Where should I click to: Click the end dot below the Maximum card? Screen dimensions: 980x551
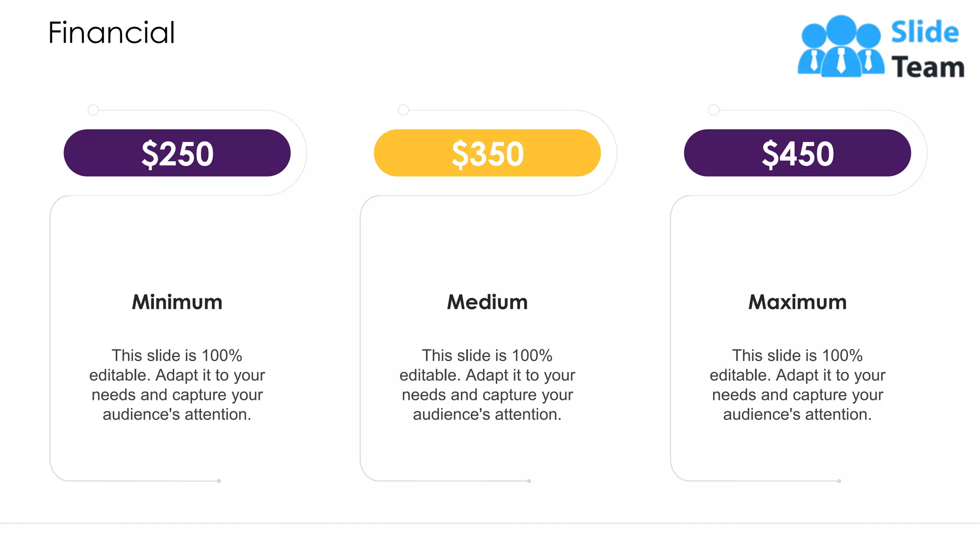tap(839, 481)
